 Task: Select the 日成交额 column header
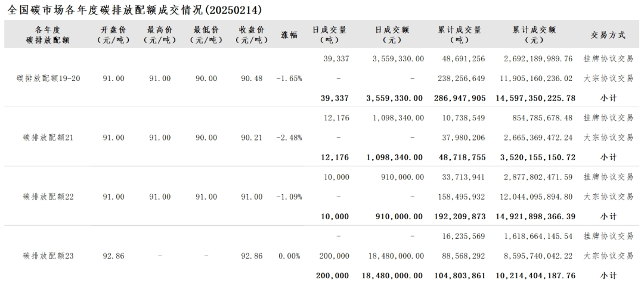tap(395, 35)
